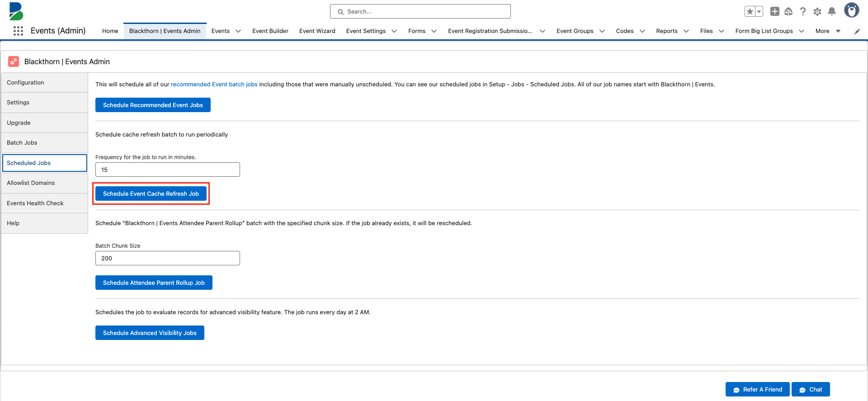Image resolution: width=868 pixels, height=401 pixels.
Task: Expand the Codes tab chevron
Action: (642, 31)
